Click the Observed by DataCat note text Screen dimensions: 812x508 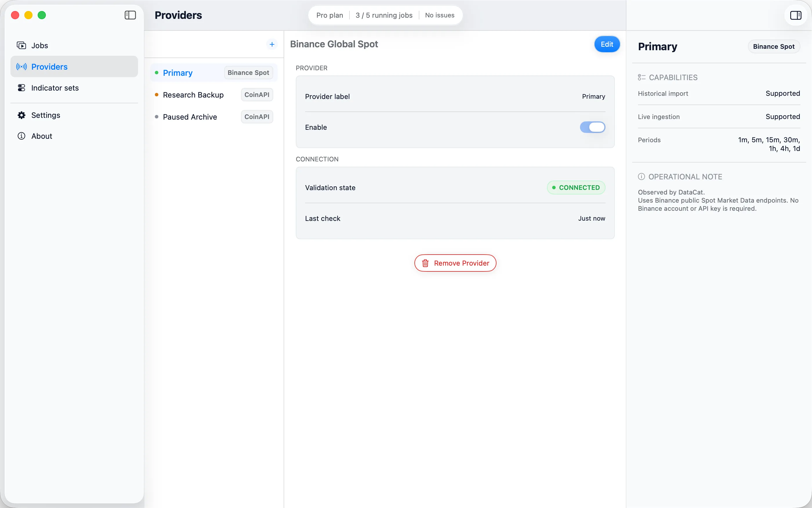[x=671, y=192]
